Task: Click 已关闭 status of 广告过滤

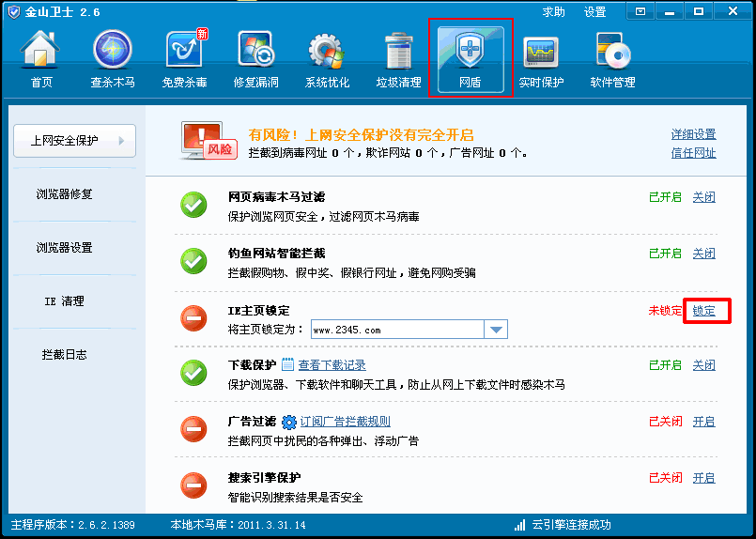Action: tap(665, 422)
